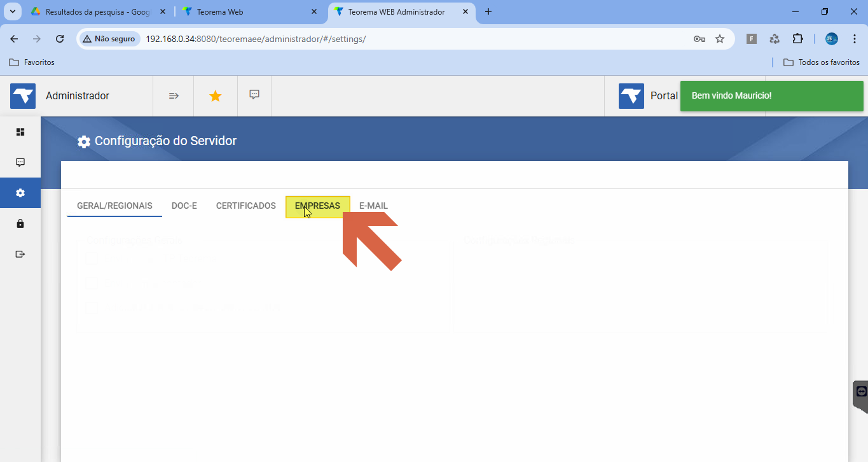Close the Teorema WEB Administrador tab

click(x=465, y=11)
